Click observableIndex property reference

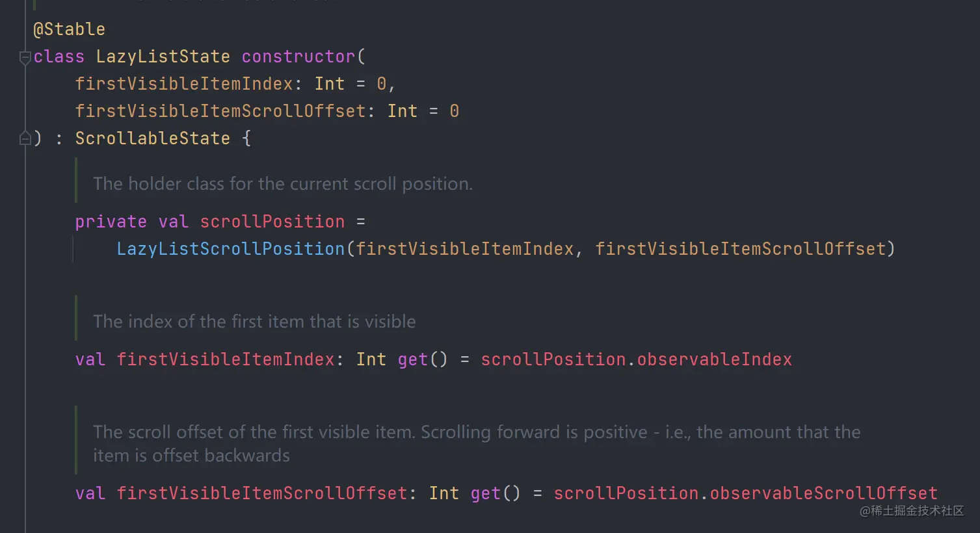click(x=714, y=359)
